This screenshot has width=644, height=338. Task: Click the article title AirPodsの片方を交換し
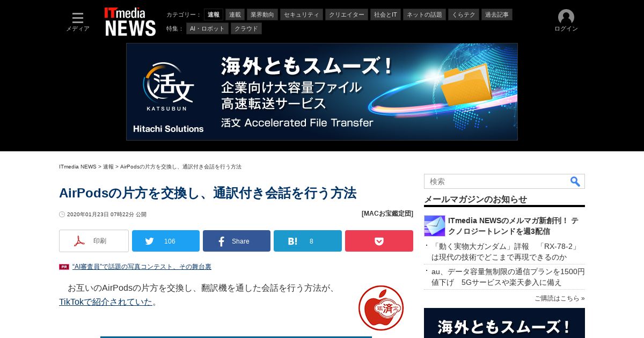coord(208,193)
